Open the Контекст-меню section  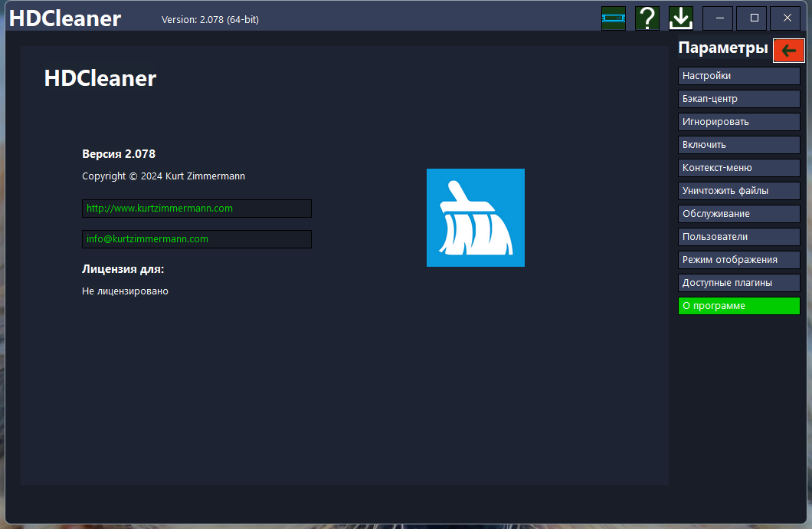(738, 168)
